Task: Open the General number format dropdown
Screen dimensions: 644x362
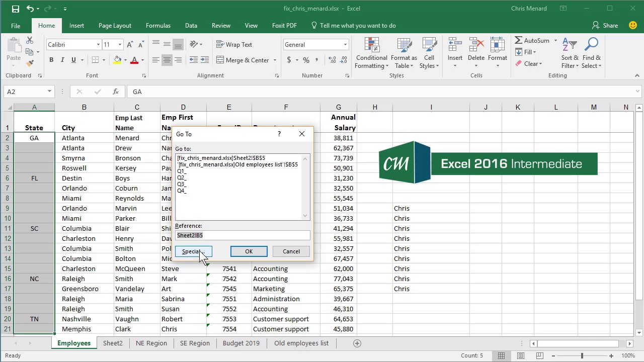Action: point(345,45)
